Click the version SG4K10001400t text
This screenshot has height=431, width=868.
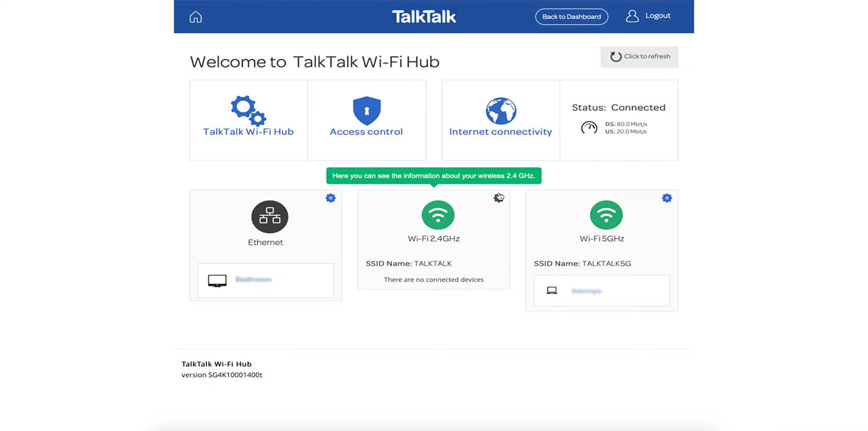[222, 375]
